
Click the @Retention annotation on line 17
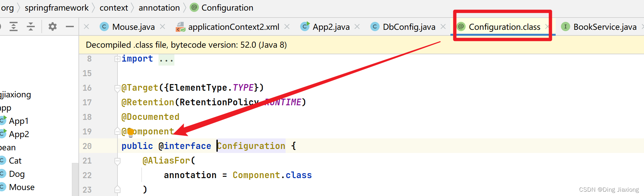(148, 102)
